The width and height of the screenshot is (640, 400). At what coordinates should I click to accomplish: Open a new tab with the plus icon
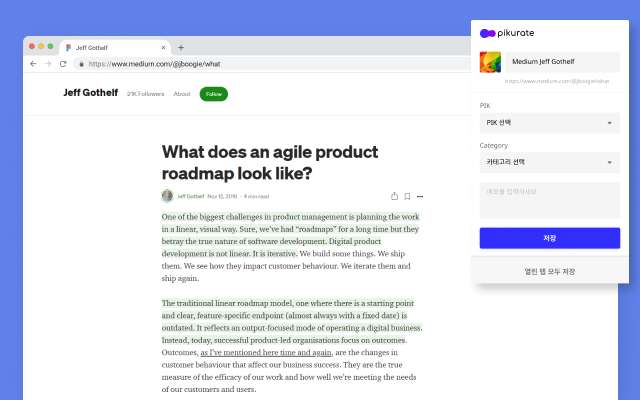(x=181, y=48)
